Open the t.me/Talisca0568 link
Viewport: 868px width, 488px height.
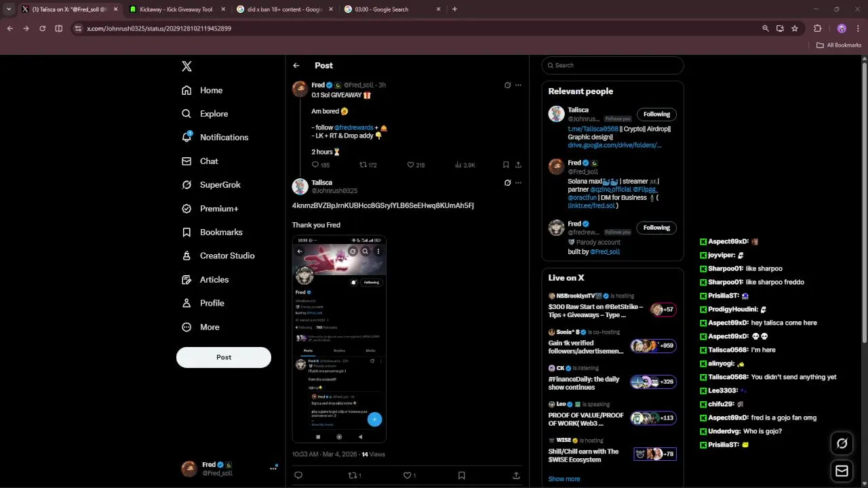pyautogui.click(x=593, y=129)
